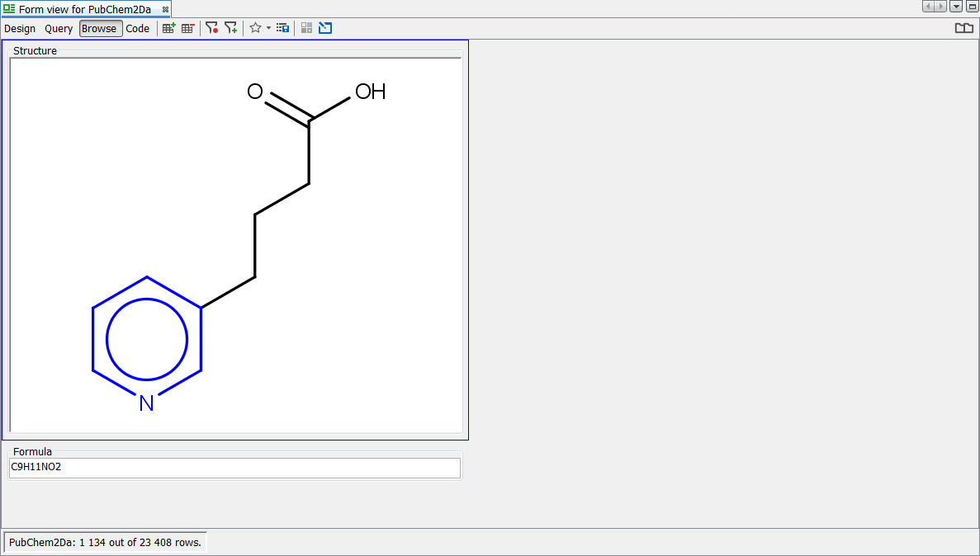The width and height of the screenshot is (980, 556).
Task: Switch to Code mode
Action: click(x=138, y=29)
